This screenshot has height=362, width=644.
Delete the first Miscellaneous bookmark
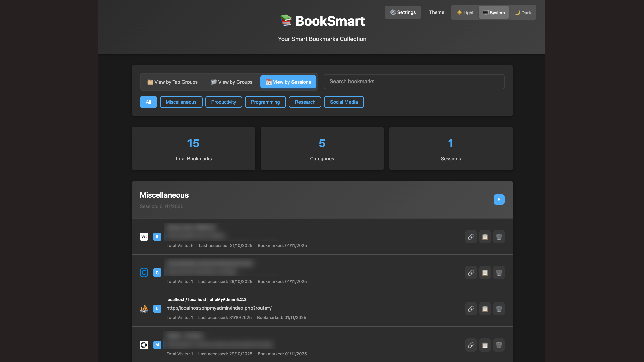pyautogui.click(x=499, y=237)
